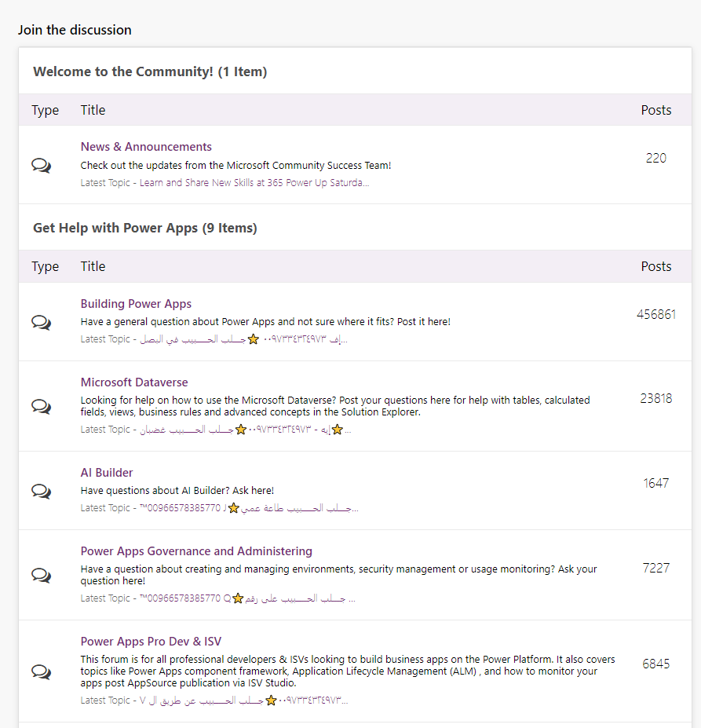Open the latest topic under AI Builder
Screen dimensions: 701x728
249,508
